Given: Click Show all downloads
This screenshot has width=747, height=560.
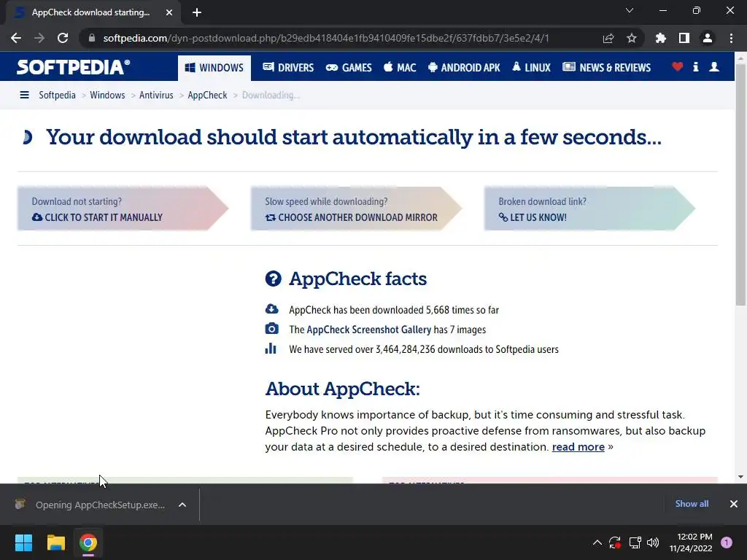Looking at the screenshot, I should click(692, 504).
